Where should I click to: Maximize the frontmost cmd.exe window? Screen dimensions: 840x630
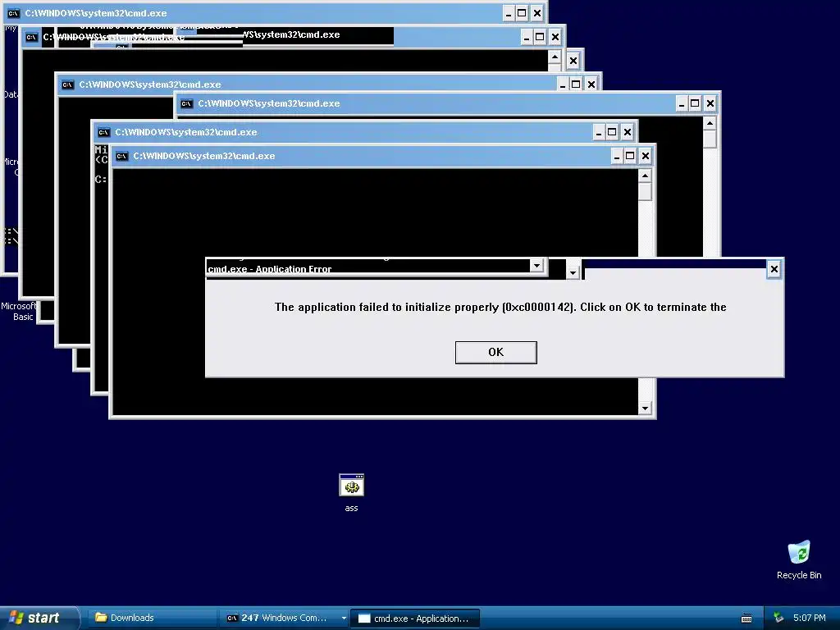[630, 156]
